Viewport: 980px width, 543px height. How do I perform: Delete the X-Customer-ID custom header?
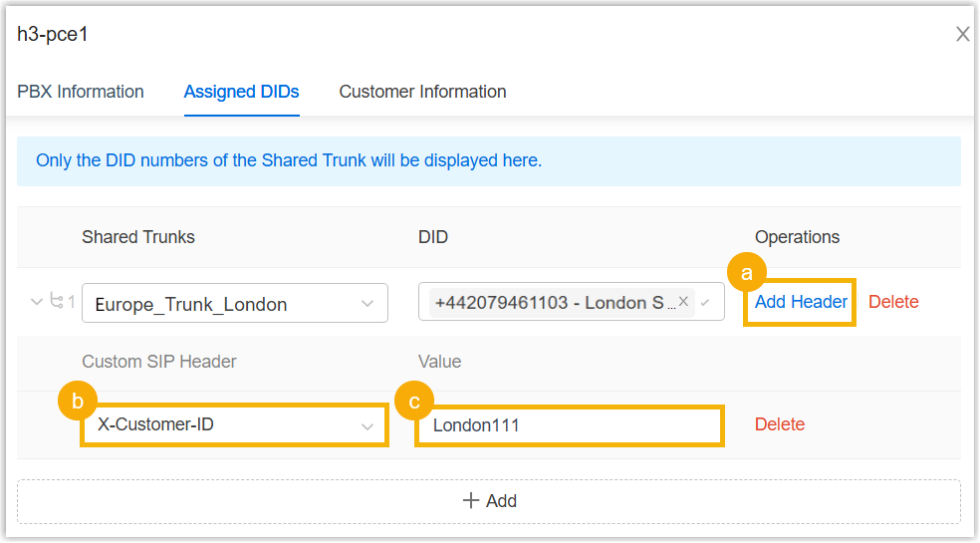point(779,424)
